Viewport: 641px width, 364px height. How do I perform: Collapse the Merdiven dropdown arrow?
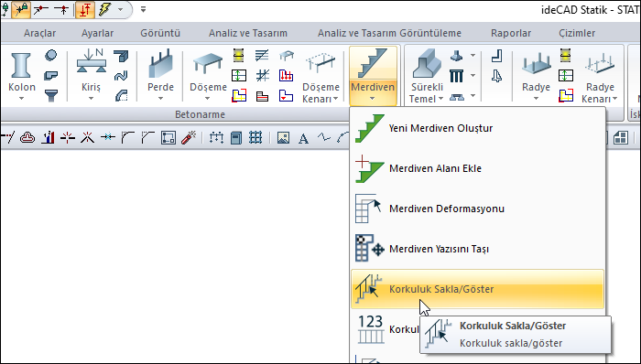click(x=372, y=99)
